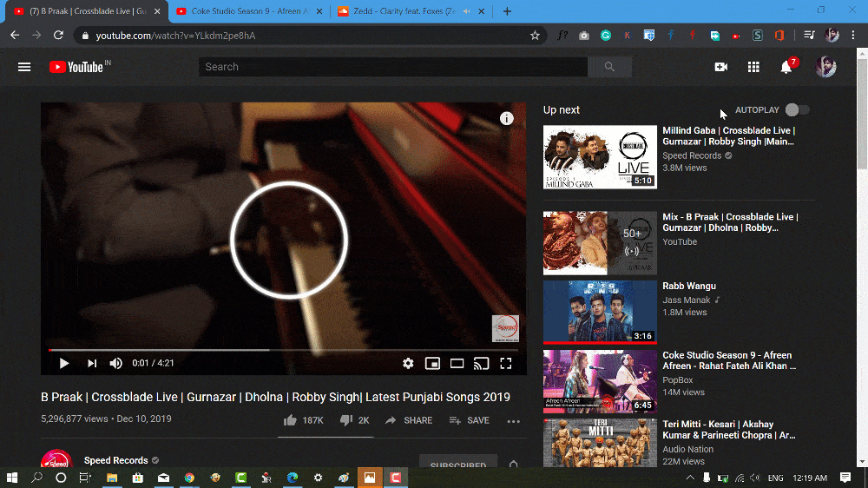Save video to a playlist
This screenshot has height=488, width=868.
pyautogui.click(x=469, y=420)
